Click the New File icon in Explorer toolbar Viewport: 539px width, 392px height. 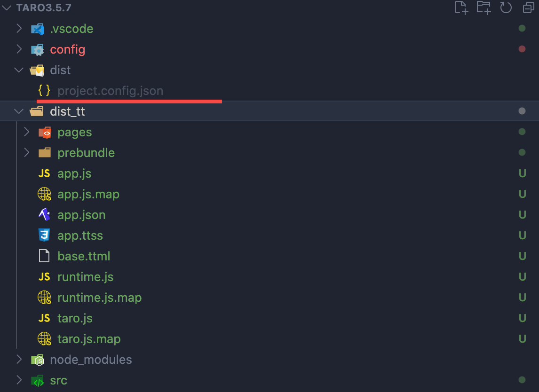[461, 8]
